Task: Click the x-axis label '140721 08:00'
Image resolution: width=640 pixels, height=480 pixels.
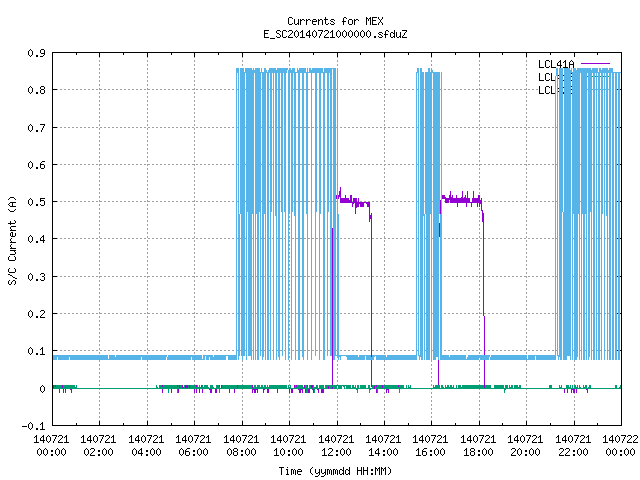Action: click(x=241, y=446)
